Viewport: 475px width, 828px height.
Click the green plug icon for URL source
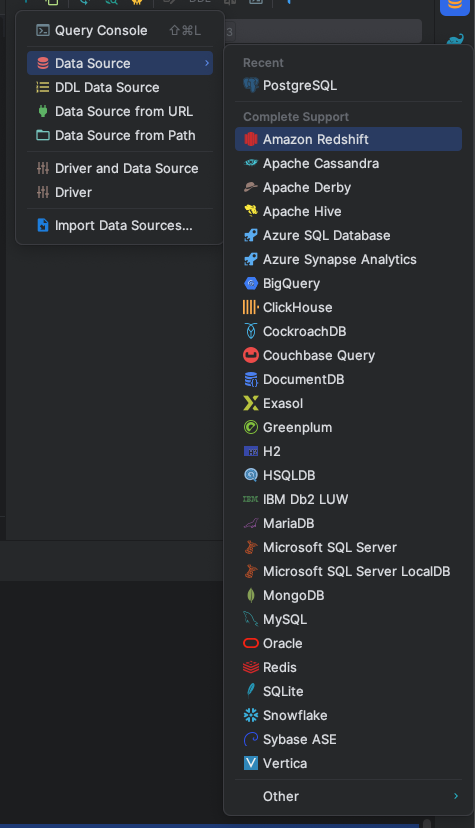pos(43,111)
